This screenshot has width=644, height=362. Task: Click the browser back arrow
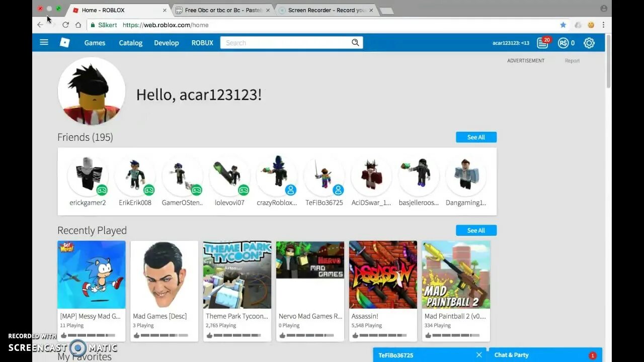[40, 25]
